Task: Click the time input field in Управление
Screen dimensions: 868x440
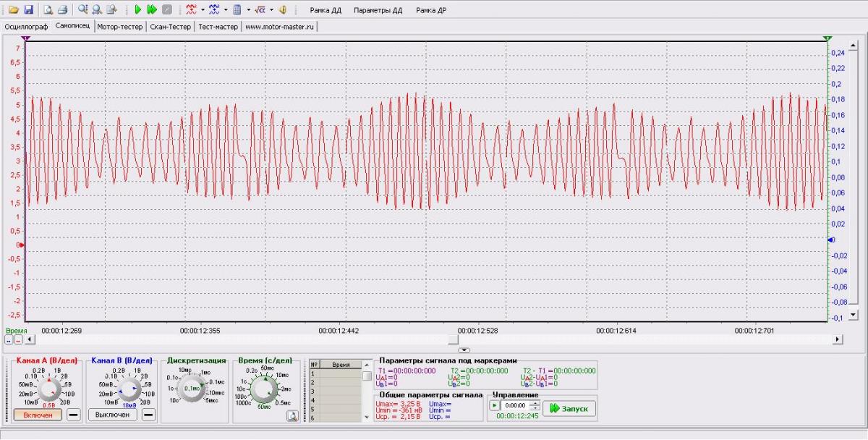Action: [514, 405]
